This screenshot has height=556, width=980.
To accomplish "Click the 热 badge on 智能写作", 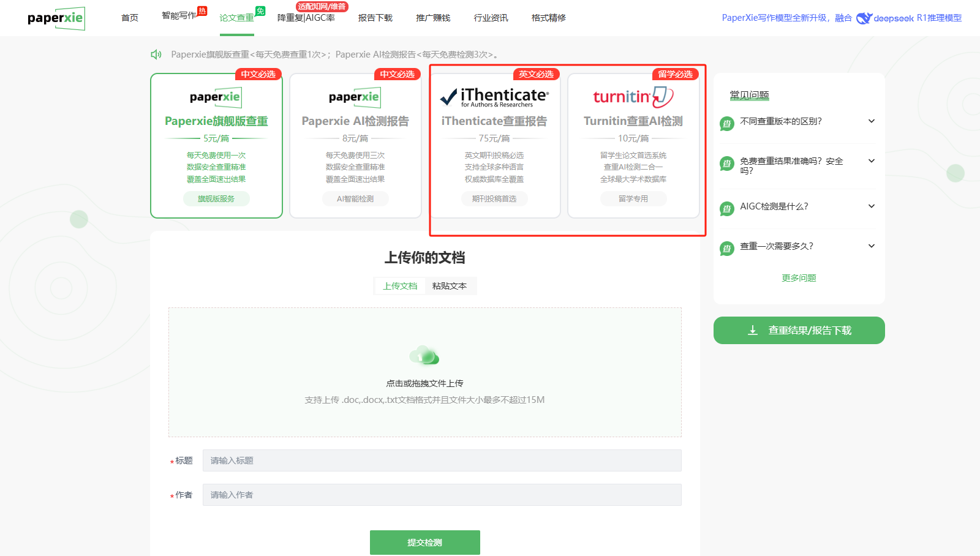I will 202,10.
